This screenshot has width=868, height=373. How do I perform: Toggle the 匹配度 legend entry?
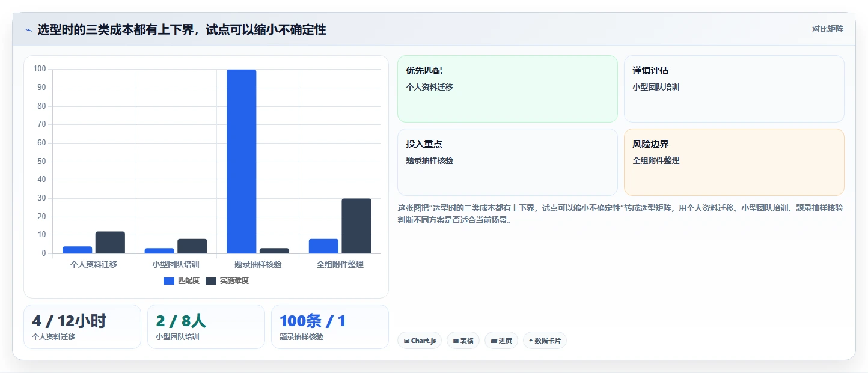click(182, 281)
